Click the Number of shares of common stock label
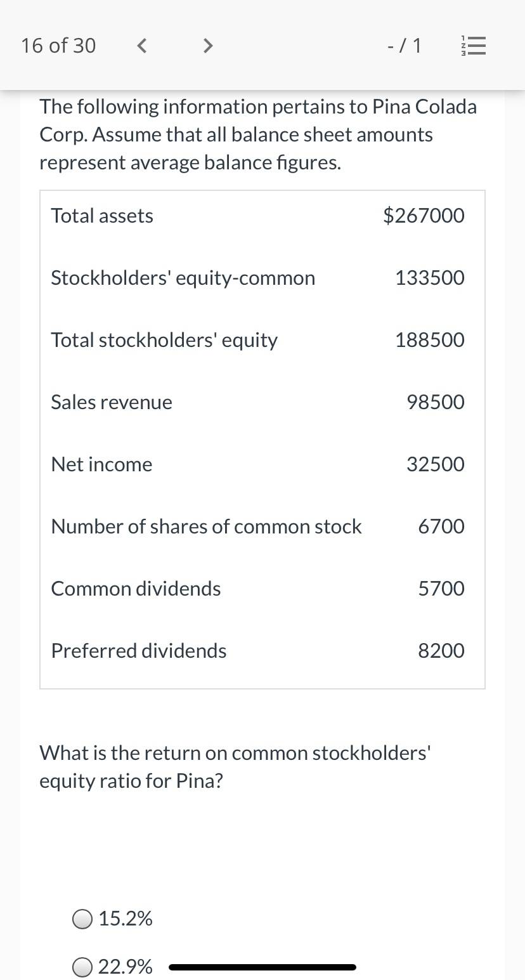 [206, 526]
